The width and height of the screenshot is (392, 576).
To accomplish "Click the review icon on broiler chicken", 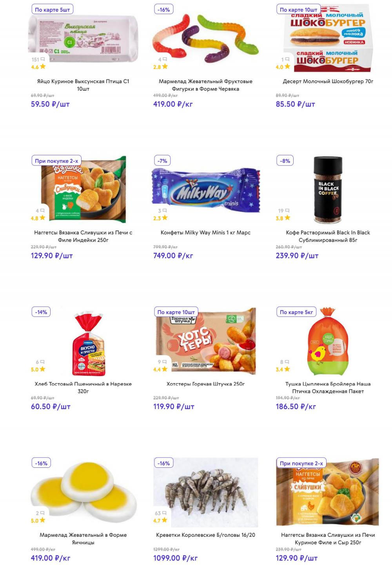I will (287, 362).
